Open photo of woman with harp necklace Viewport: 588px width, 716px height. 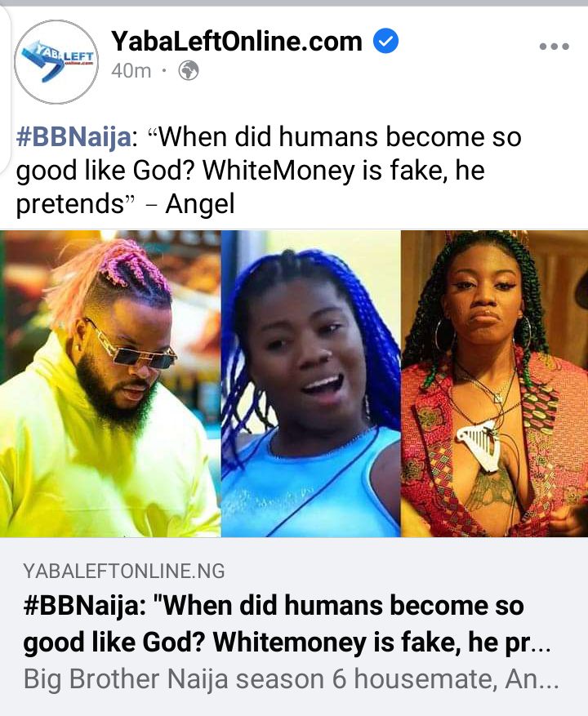[x=495, y=384]
